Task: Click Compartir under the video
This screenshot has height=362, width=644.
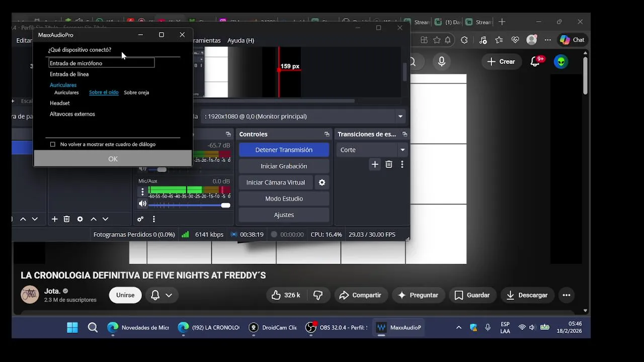Action: pyautogui.click(x=360, y=295)
